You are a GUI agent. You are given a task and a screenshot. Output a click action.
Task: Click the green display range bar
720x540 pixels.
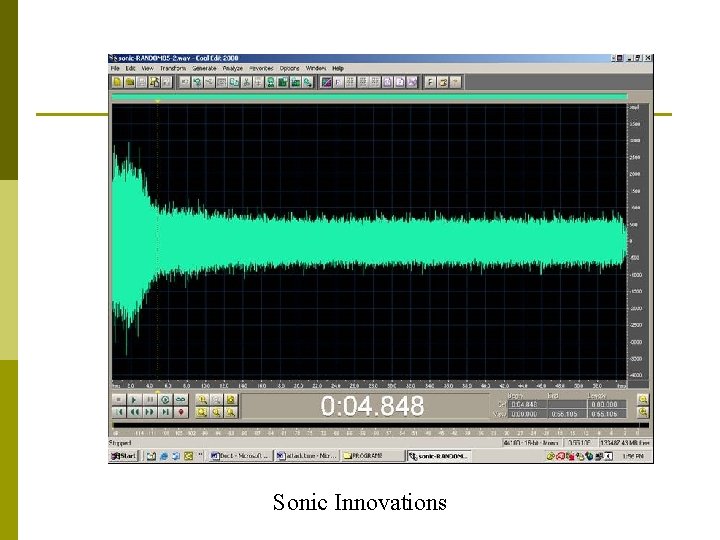coord(369,96)
